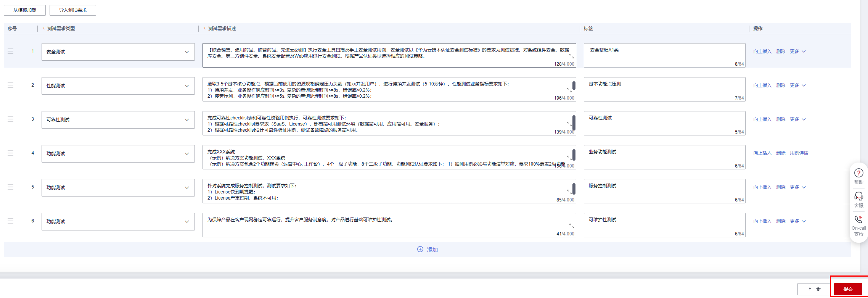Click the row 6 description starting 为保障产品
Screen dimensions: 868x298
(x=389, y=225)
